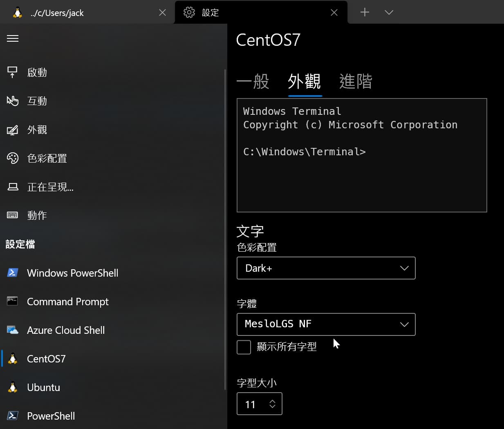Expand the 字體 MesloLGS NF dropdown
This screenshot has height=429, width=504.
(x=326, y=324)
